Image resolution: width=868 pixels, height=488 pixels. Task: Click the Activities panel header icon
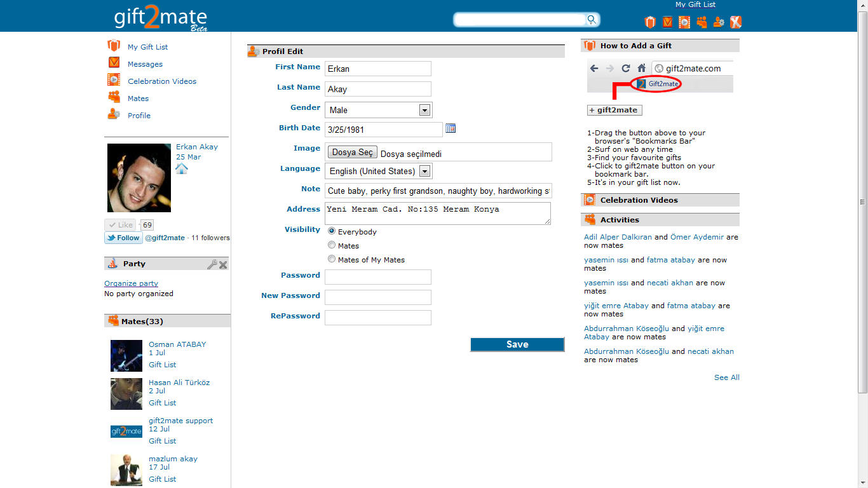click(x=590, y=219)
